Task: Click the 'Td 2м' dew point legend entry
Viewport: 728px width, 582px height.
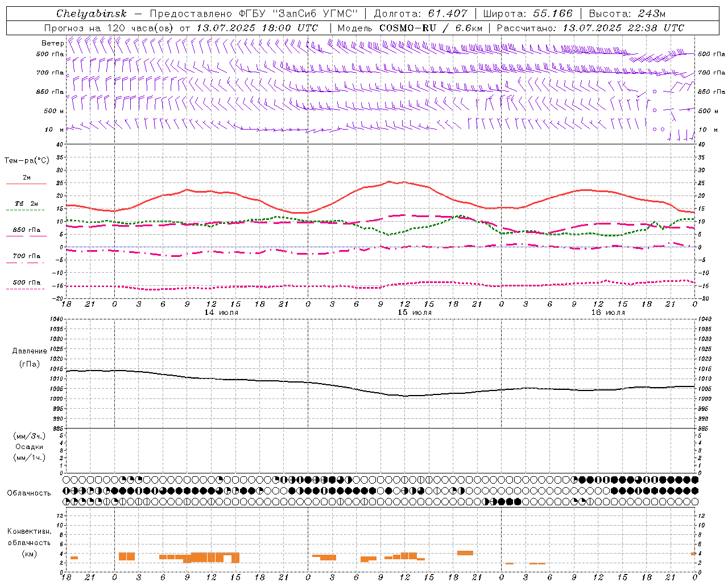Action: (27, 203)
